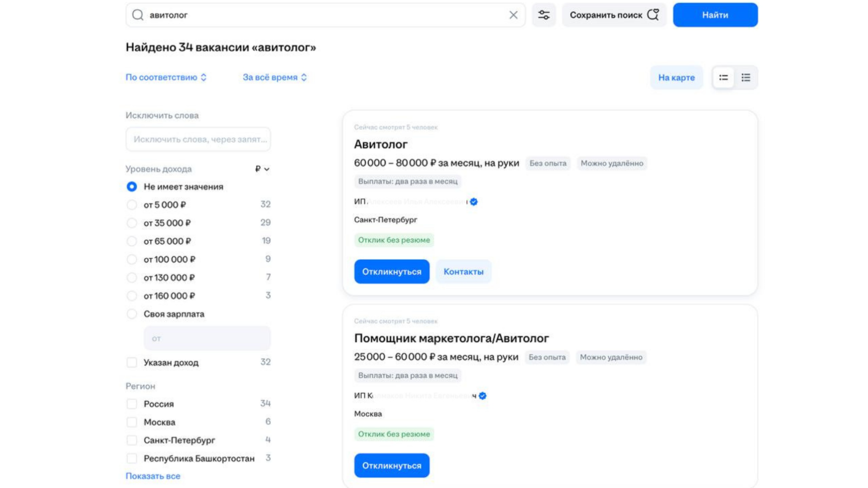Viewport: 868px width, 488px height.
Task: Click verified badge on Помощник маркетолога employer
Action: (483, 396)
